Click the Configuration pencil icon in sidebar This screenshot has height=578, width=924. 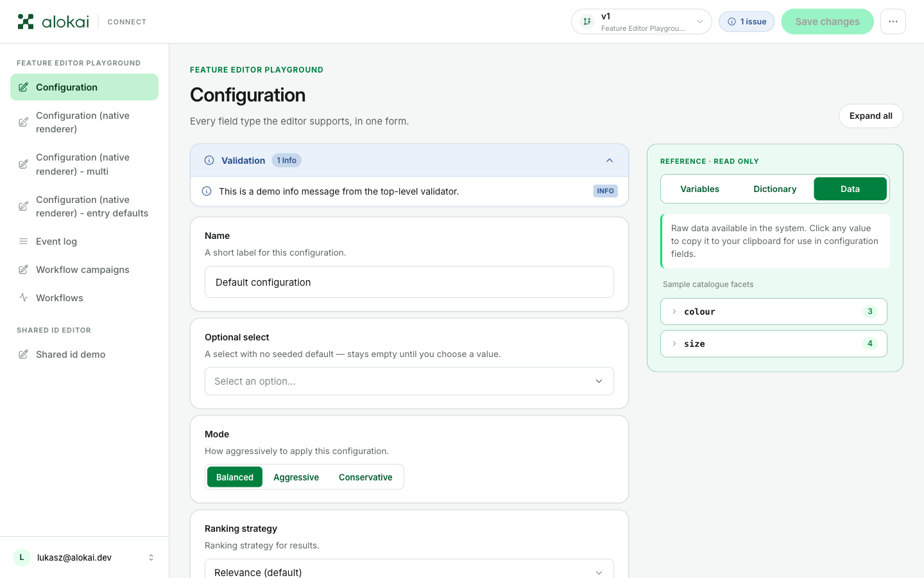(x=23, y=87)
